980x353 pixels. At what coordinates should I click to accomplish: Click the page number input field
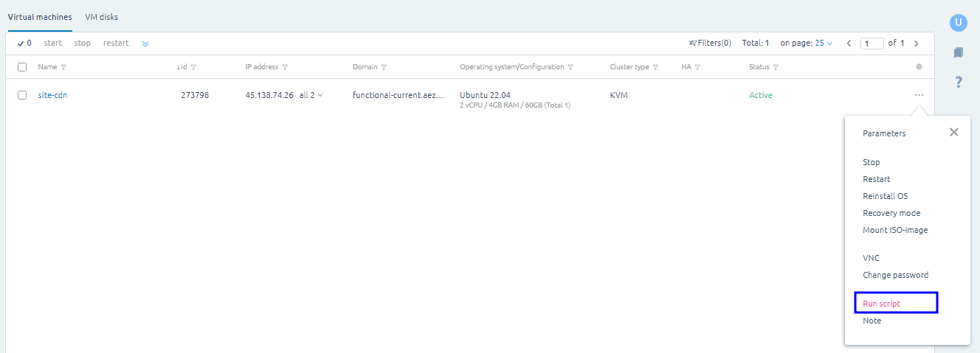pos(872,43)
